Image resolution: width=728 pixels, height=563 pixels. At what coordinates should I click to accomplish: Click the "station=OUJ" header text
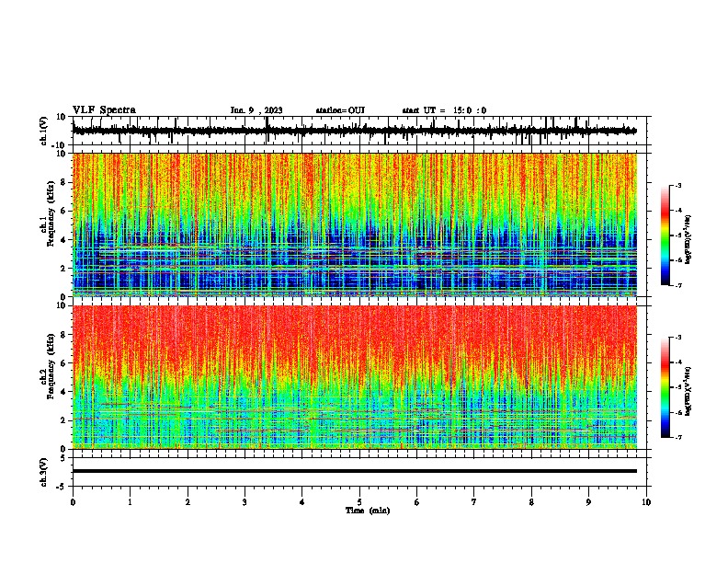(x=340, y=110)
